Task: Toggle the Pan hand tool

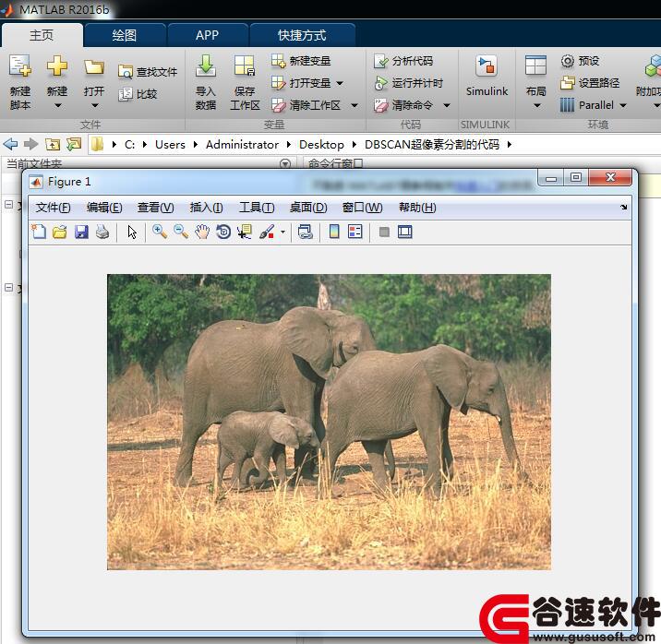Action: click(x=202, y=232)
